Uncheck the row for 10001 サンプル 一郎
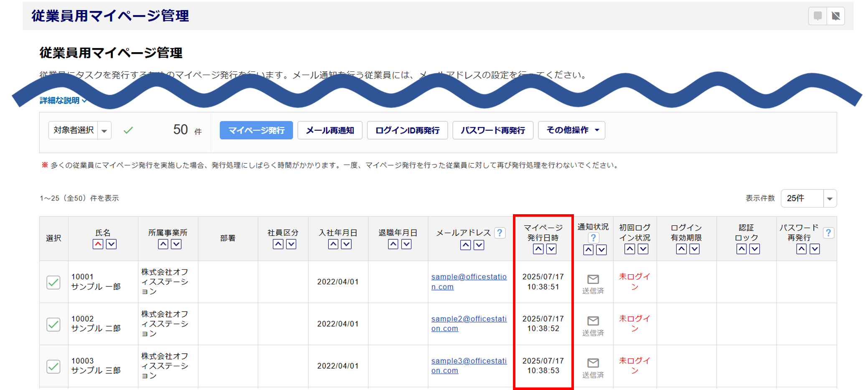 (x=53, y=283)
